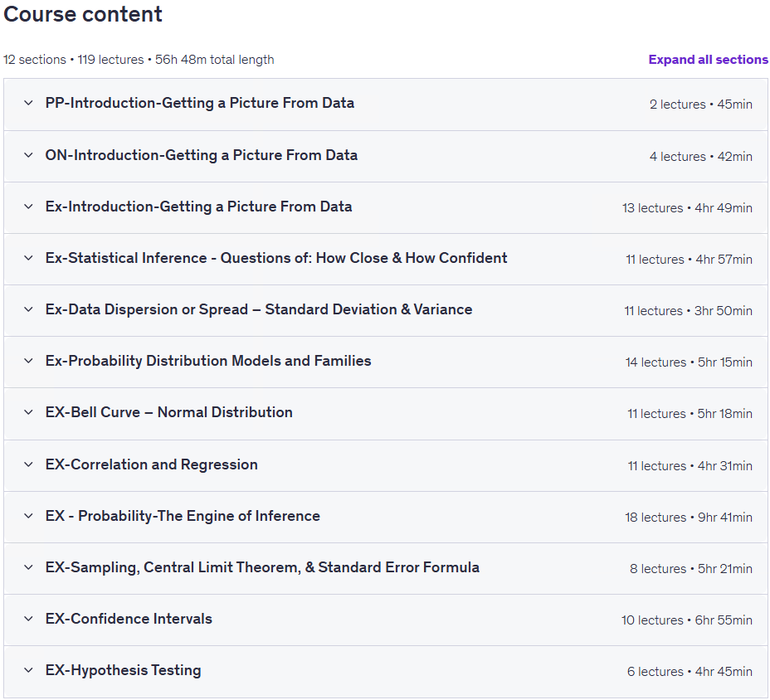Click the Expand all sections link
The image size is (770, 700).
click(x=708, y=60)
